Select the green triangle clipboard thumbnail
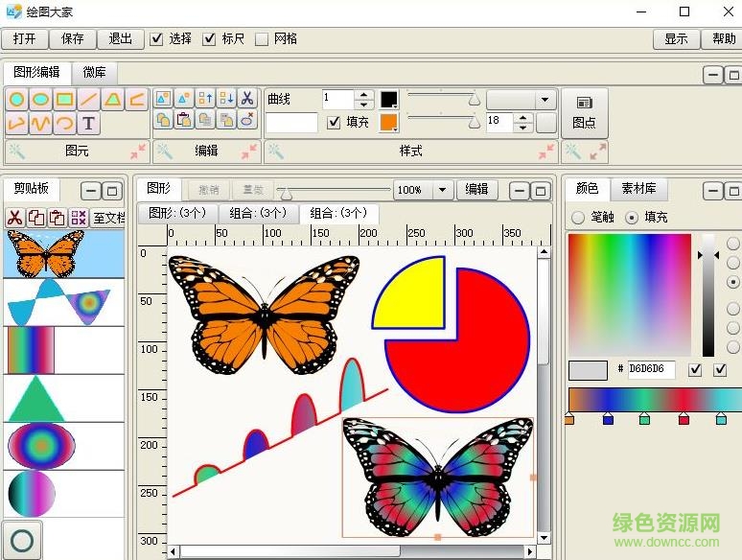Viewport: 742px width, 560px height. coord(35,398)
